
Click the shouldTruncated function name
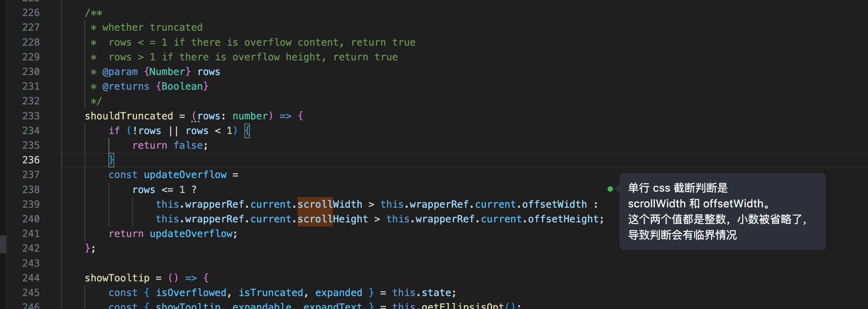tap(129, 116)
